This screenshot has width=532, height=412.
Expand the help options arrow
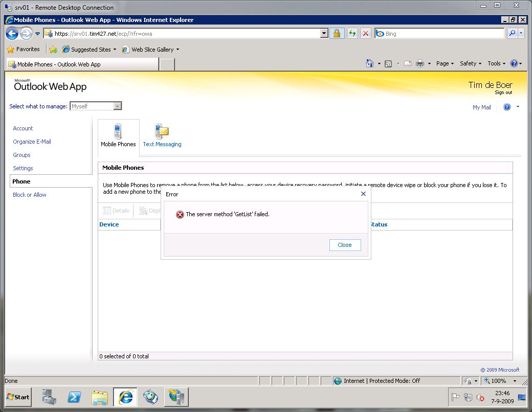(518, 107)
